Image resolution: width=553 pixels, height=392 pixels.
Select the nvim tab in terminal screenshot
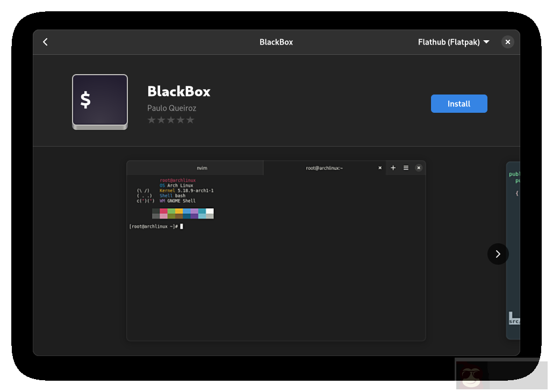202,168
